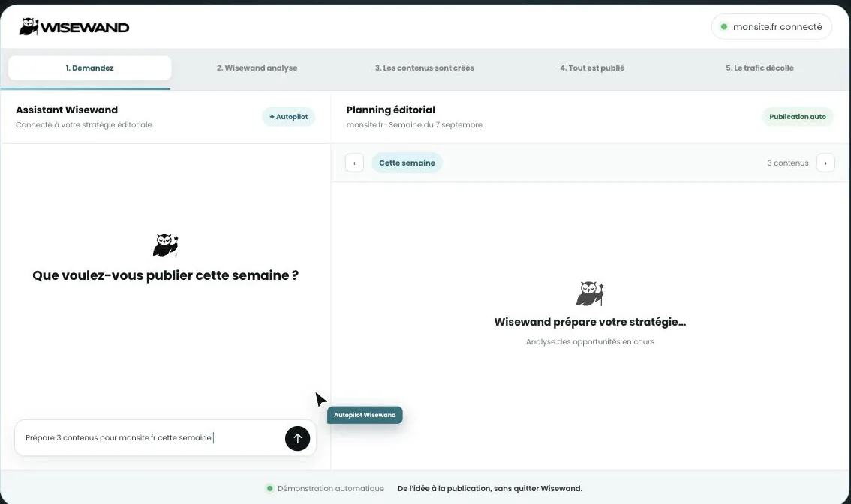The image size is (851, 504).
Task: Click the green dot beside 'Démonstration automatique'
Action: tap(269, 489)
